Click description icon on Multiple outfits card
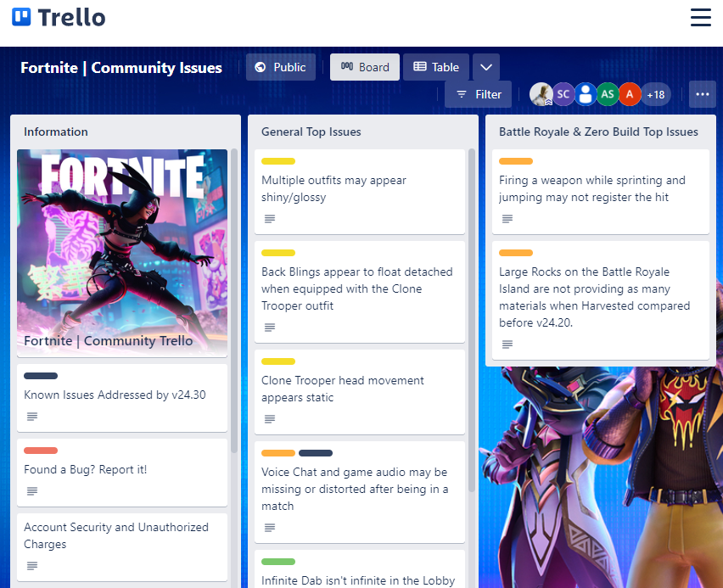 click(x=270, y=219)
